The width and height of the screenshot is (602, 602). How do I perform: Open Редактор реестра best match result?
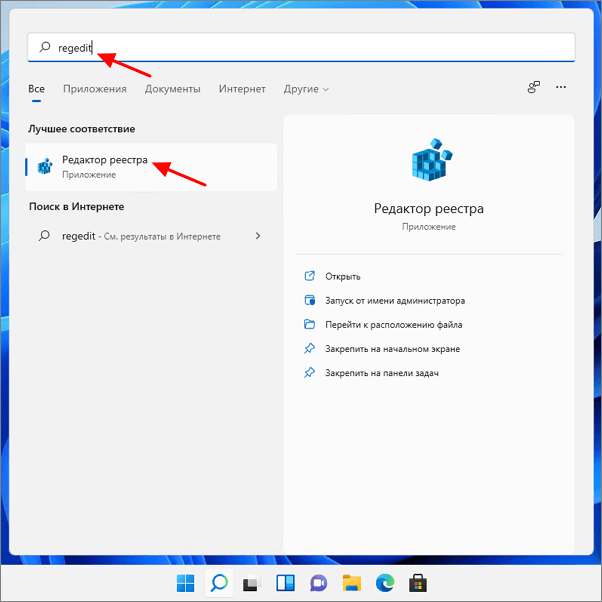pos(151,167)
